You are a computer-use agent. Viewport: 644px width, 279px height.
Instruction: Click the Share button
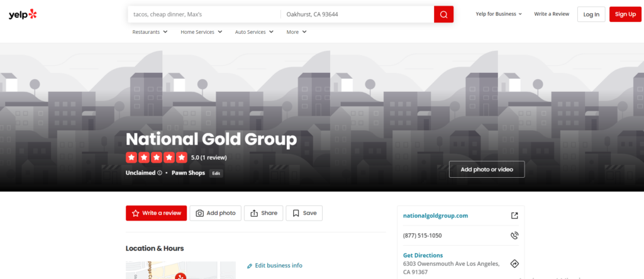pyautogui.click(x=264, y=214)
